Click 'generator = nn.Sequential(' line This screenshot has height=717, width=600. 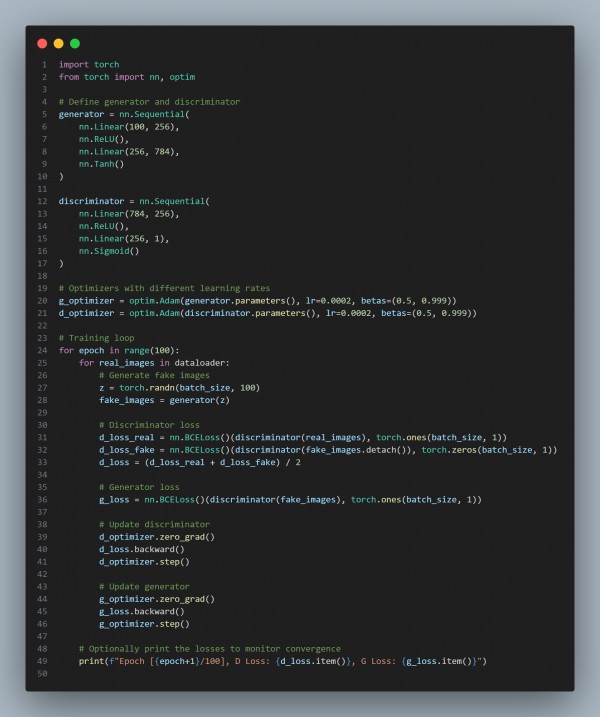[x=124, y=114]
